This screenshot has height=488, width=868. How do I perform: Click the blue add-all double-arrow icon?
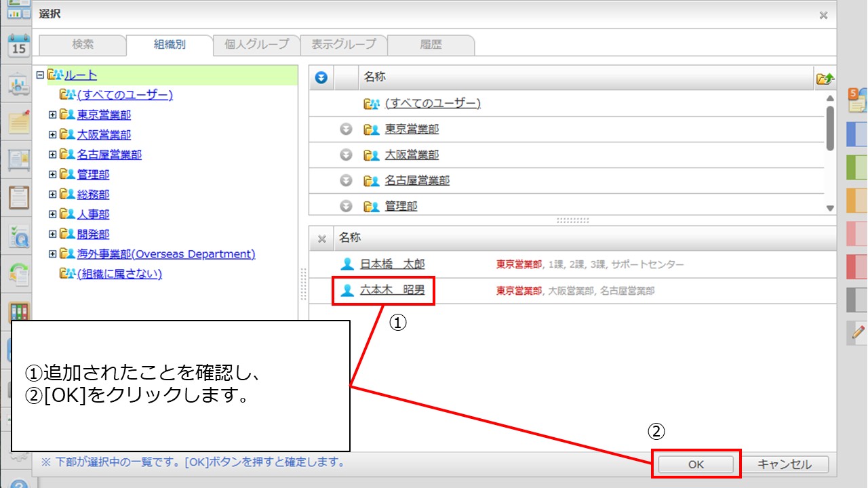[321, 78]
